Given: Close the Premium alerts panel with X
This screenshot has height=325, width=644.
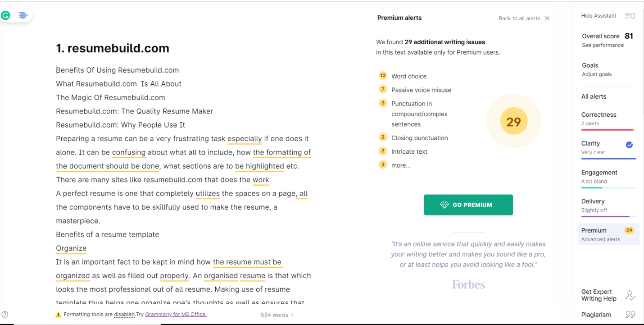Looking at the screenshot, I should tap(547, 18).
